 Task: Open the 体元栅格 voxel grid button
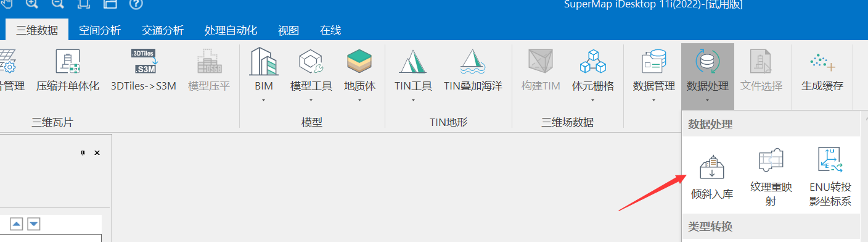pos(593,70)
